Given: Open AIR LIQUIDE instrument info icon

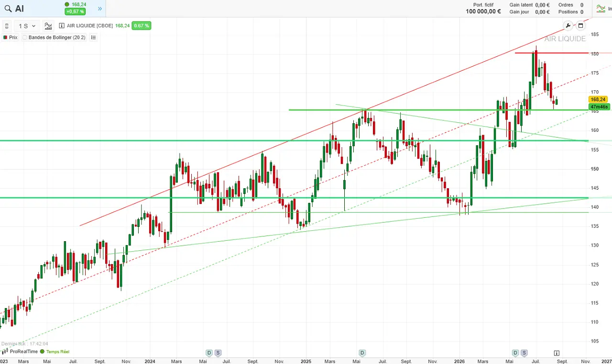Looking at the screenshot, I should (x=62, y=26).
